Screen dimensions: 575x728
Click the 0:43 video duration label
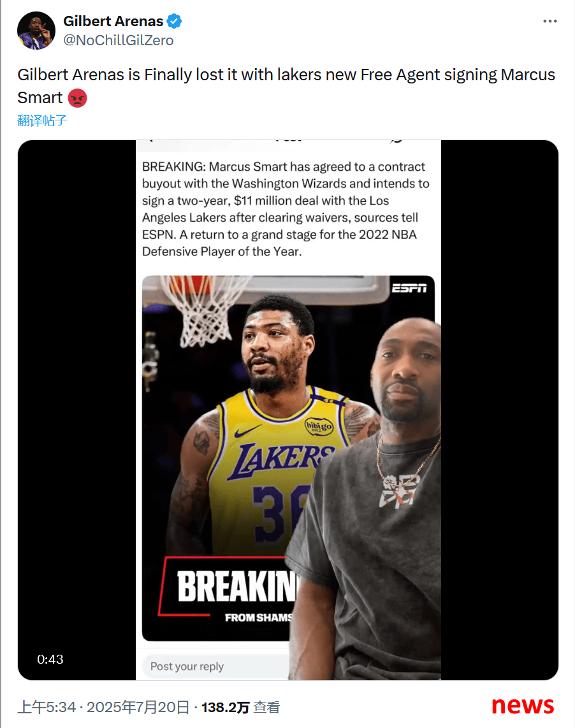pyautogui.click(x=50, y=659)
